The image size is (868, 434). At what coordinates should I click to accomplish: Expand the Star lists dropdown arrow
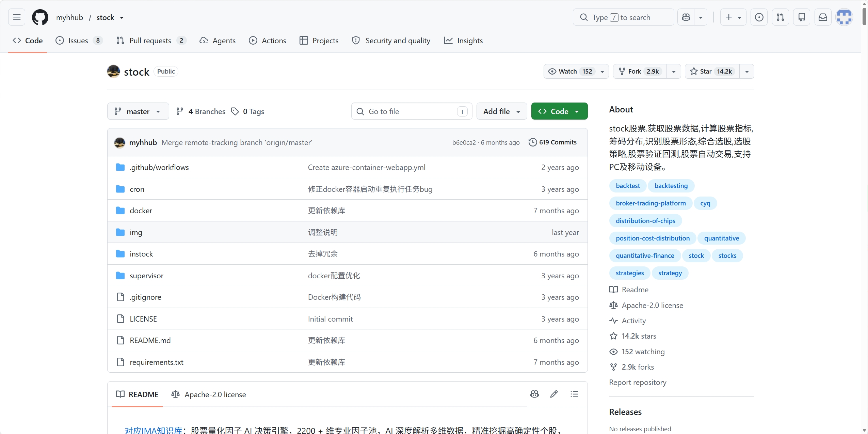pyautogui.click(x=747, y=72)
